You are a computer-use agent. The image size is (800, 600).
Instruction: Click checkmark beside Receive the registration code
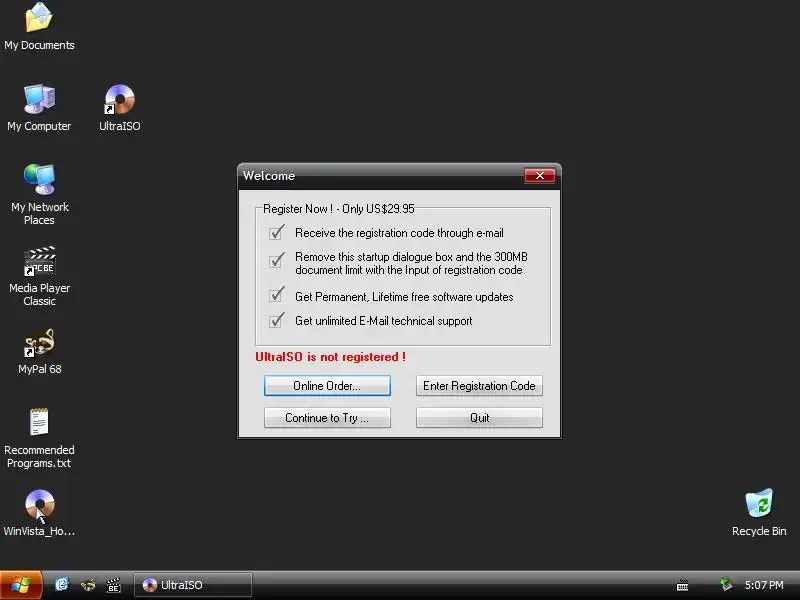point(277,233)
